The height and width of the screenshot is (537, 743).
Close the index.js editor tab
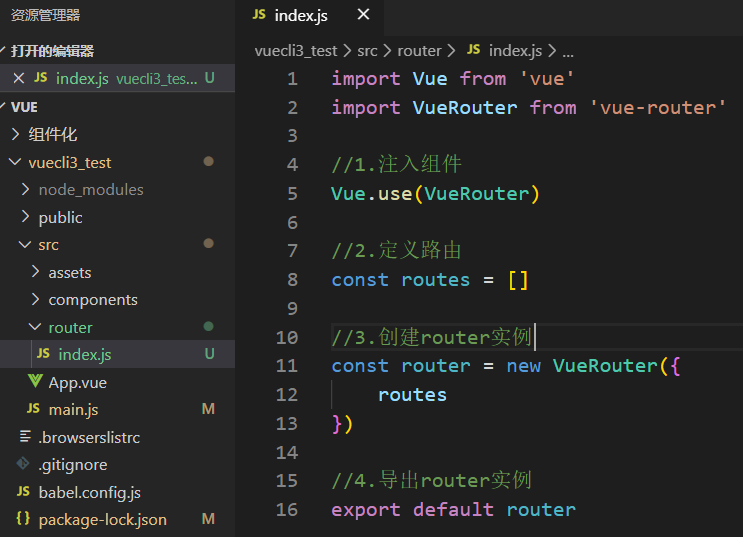point(363,15)
